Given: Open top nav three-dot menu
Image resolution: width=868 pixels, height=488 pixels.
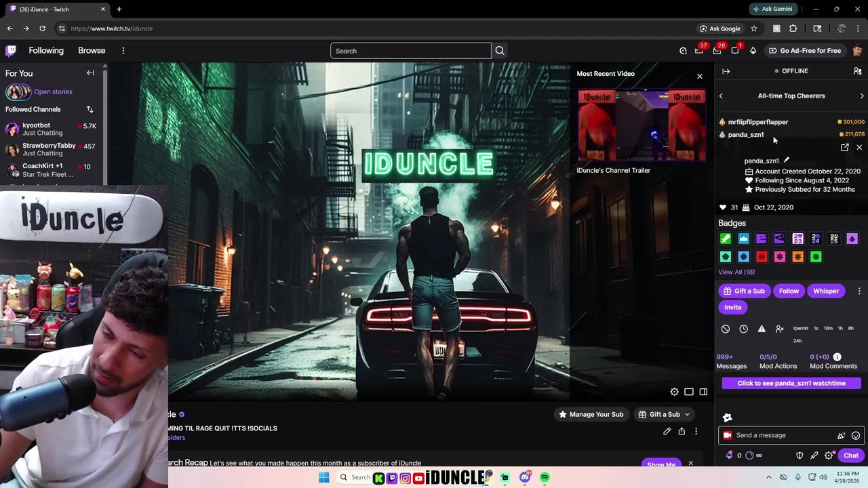Looking at the screenshot, I should 123,51.
